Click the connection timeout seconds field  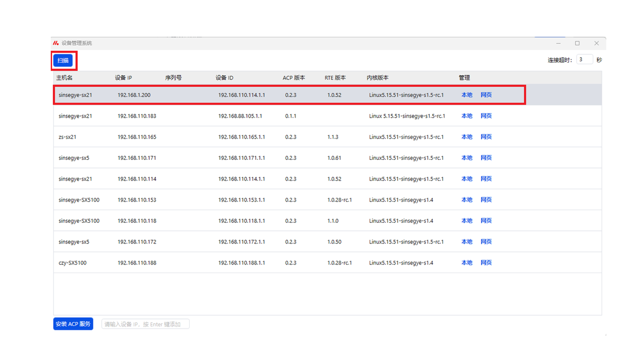coord(584,60)
